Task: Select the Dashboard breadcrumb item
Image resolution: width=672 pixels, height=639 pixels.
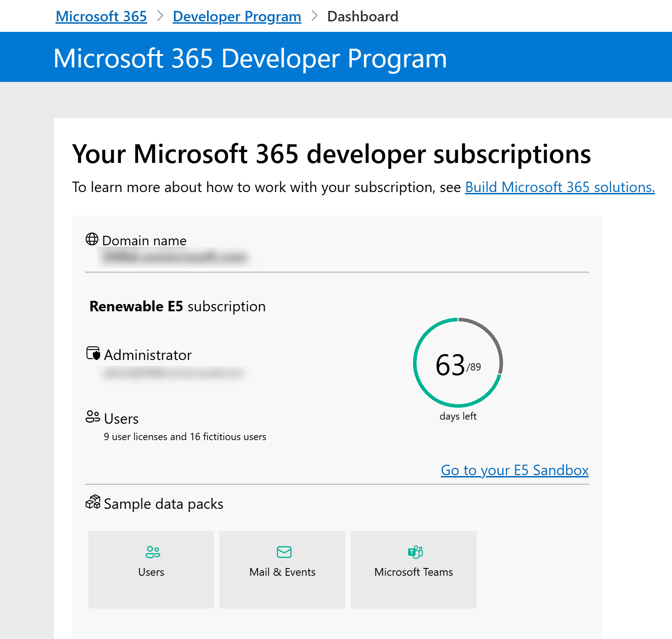Action: tap(363, 16)
